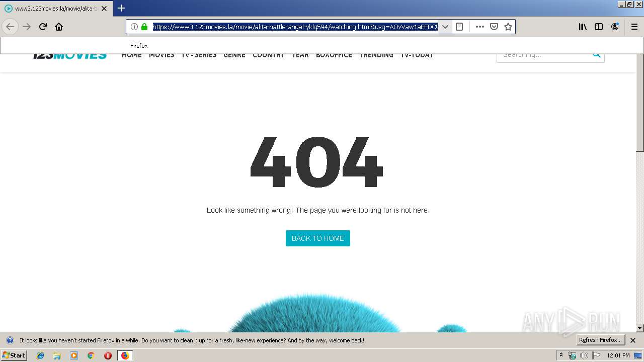The height and width of the screenshot is (362, 644).
Task: Open Windows Explorer folder on taskbar
Action: (57, 355)
